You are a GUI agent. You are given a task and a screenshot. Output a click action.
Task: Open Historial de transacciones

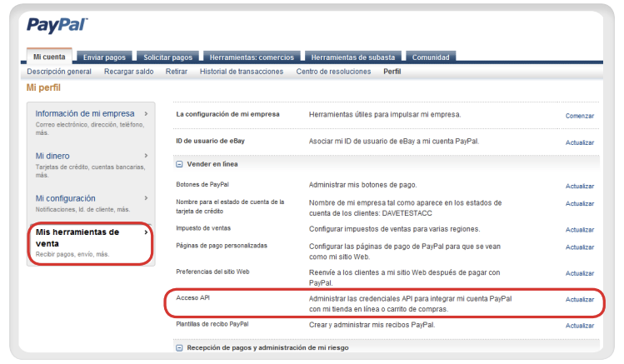tap(242, 72)
